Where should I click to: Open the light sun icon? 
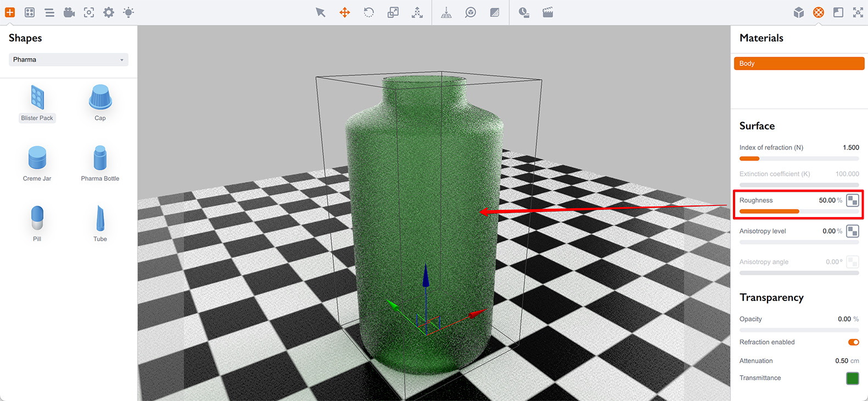click(128, 12)
